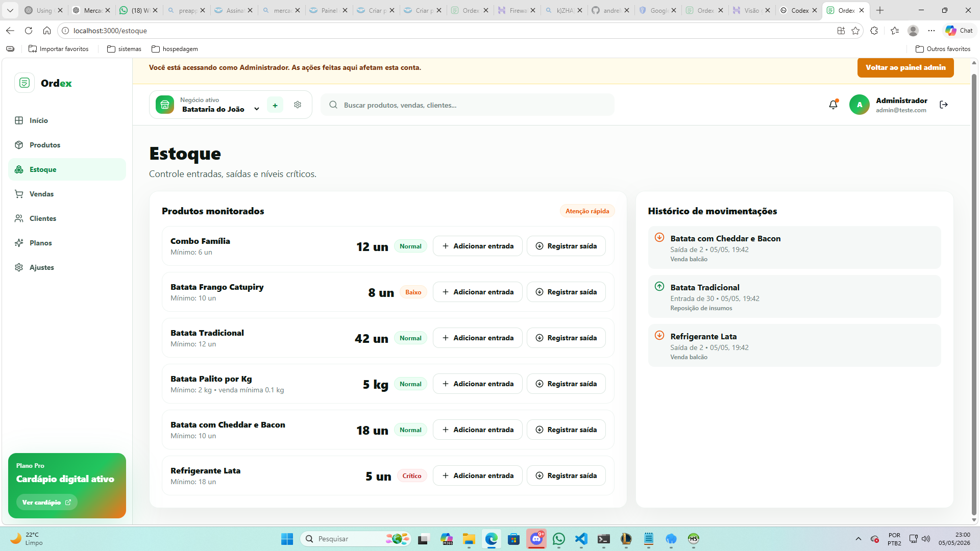Viewport: 980px width, 551px height.
Task: Open Windows Start menu
Action: [x=287, y=539]
